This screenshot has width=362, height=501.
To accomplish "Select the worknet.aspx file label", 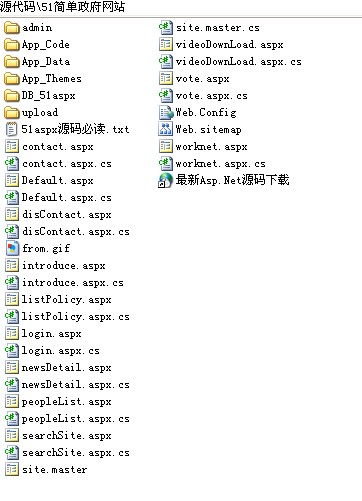I will (212, 147).
